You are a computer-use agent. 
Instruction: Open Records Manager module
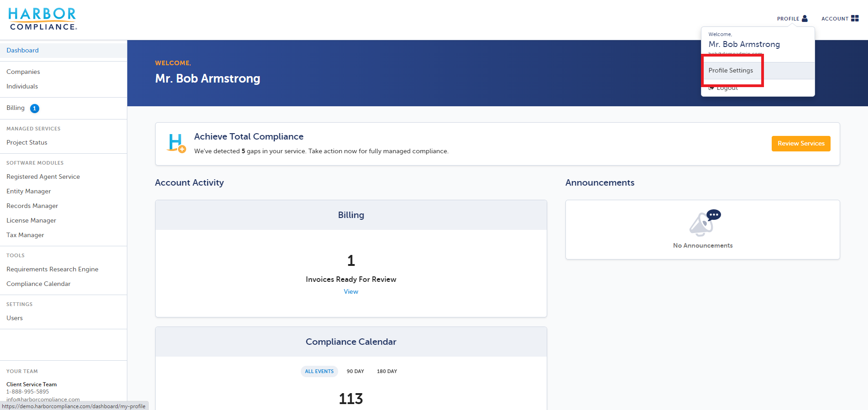click(32, 206)
